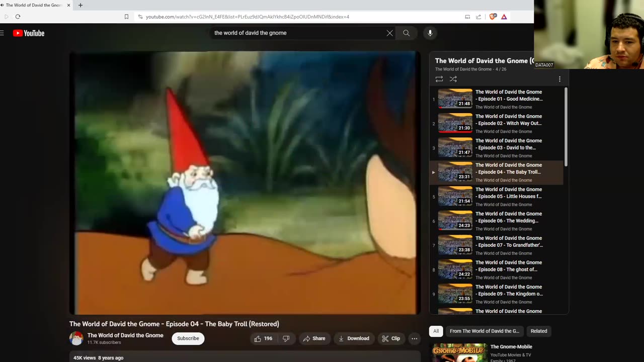Open the channel avatar under the video
The height and width of the screenshot is (362, 644).
coord(76,338)
